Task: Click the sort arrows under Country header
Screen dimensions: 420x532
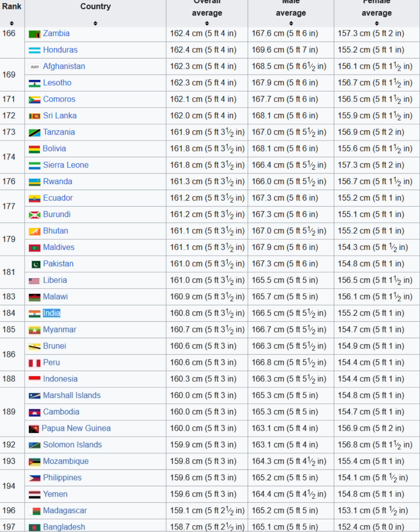Action: pyautogui.click(x=95, y=23)
